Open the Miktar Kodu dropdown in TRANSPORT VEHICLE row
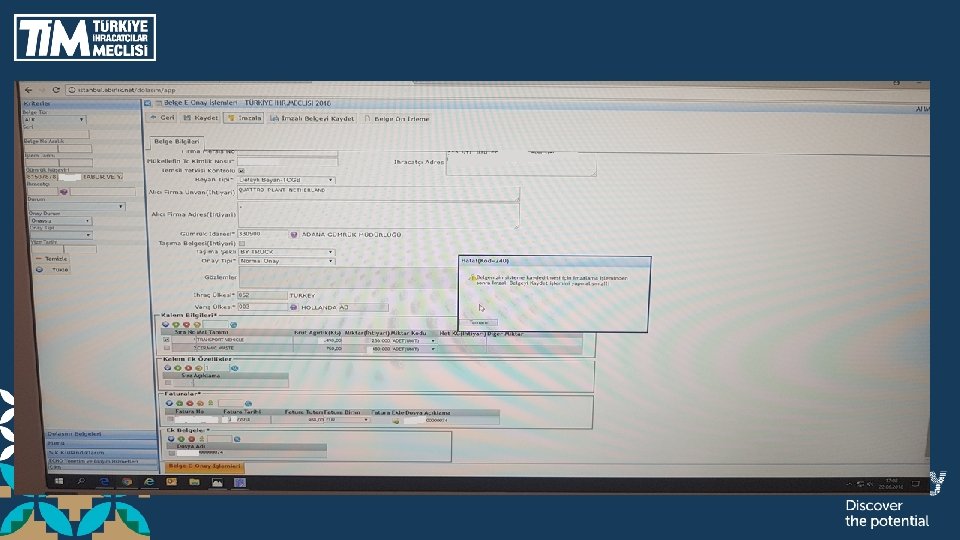The image size is (960, 540). pyautogui.click(x=413, y=340)
